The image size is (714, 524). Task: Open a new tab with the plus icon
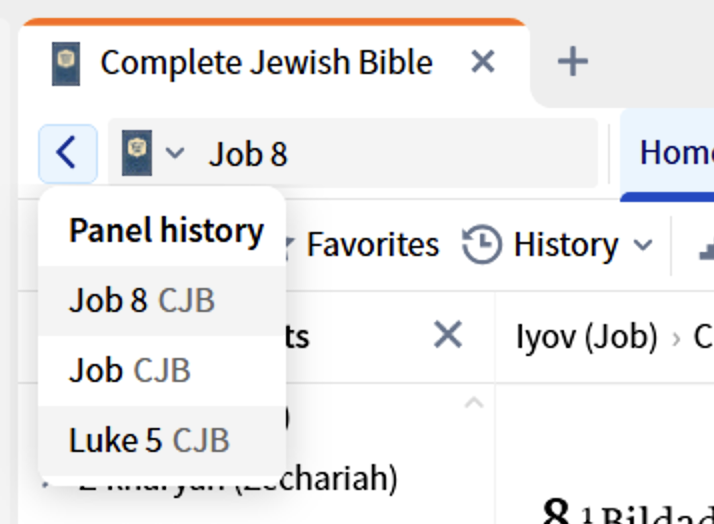coord(572,62)
